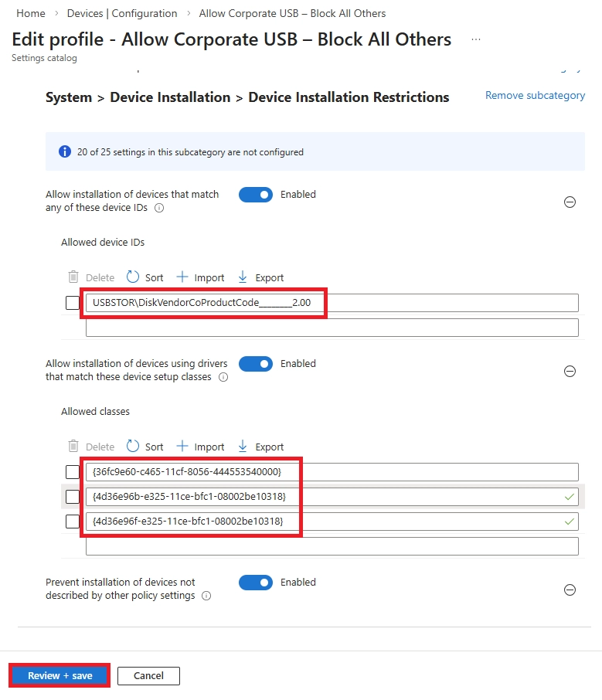Click the empty input field below Allowed classes
Image resolution: width=602 pixels, height=700 pixels.
click(332, 545)
